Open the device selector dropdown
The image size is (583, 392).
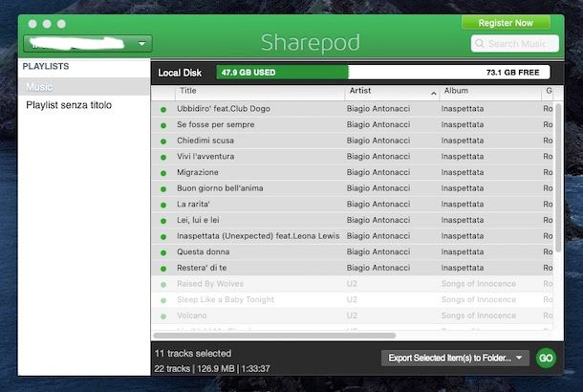[x=88, y=44]
